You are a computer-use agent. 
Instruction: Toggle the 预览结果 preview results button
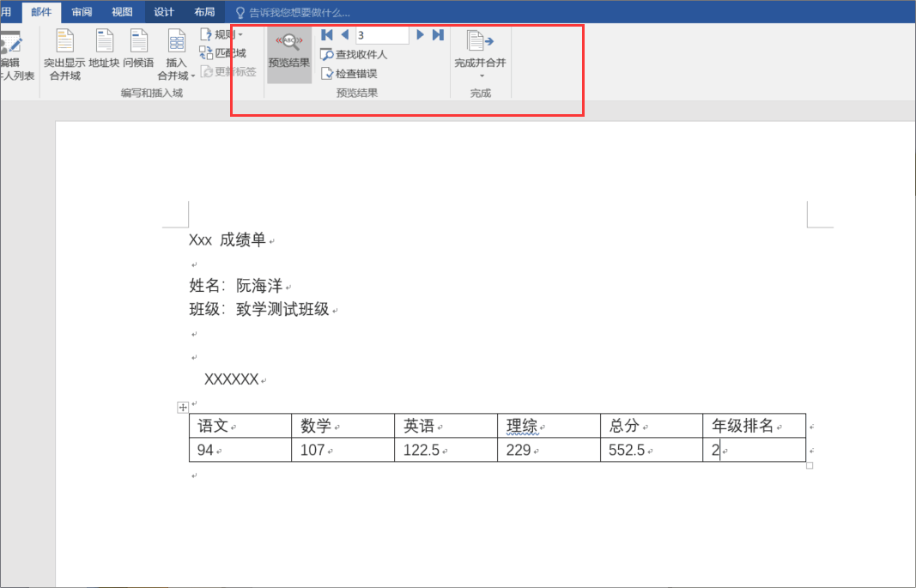[x=288, y=52]
